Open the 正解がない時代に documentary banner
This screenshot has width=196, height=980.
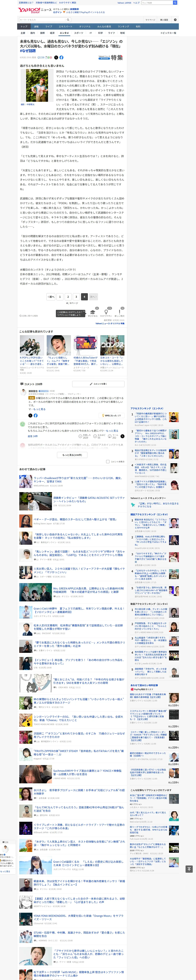pyautogui.click(x=155, y=505)
